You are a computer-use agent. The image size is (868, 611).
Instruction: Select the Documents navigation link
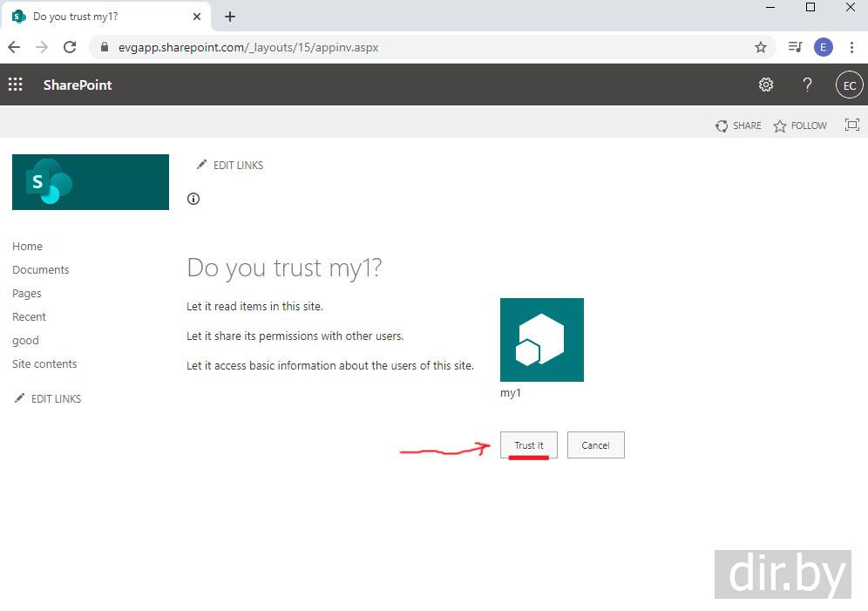40,270
